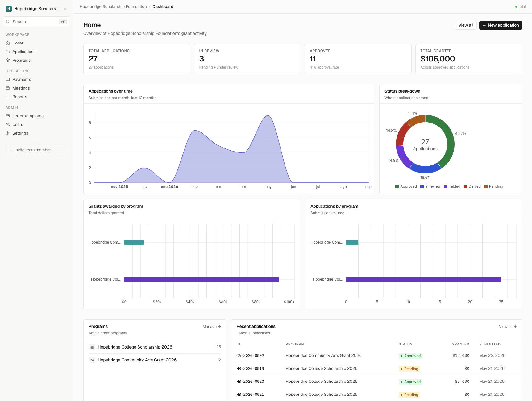Go to Payments page
The image size is (532, 401).
(x=36, y=80)
